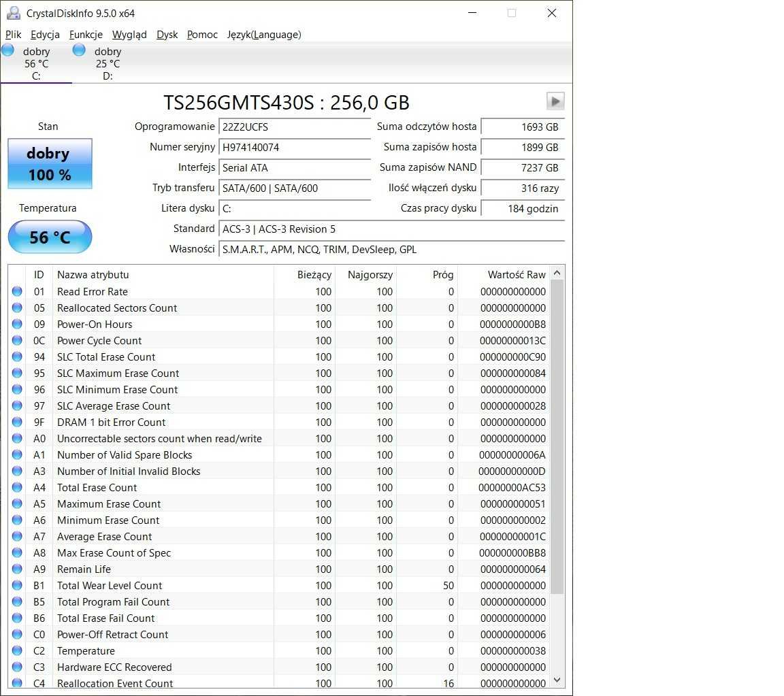Click the Czas pracy dysku value 184 godzin
The width and height of the screenshot is (784, 696).
pos(523,209)
